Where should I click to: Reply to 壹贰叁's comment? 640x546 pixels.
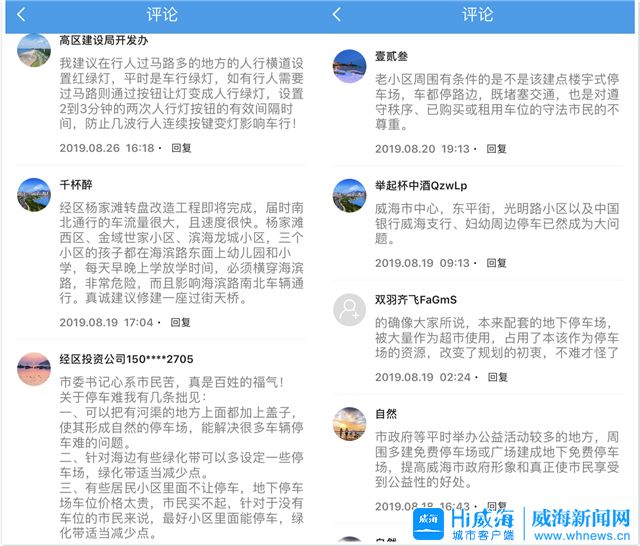[496, 149]
